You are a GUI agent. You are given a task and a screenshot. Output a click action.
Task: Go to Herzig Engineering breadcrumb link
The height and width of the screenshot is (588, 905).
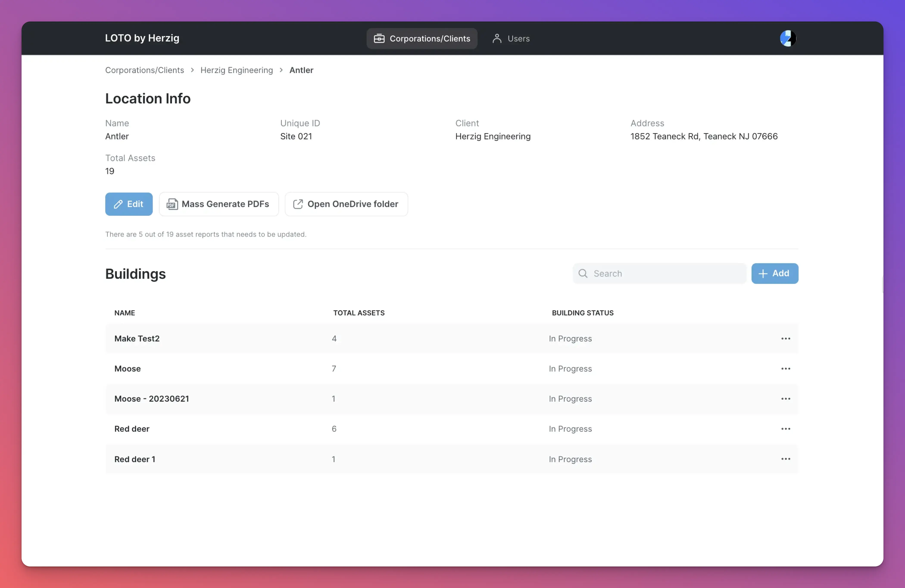tap(237, 70)
